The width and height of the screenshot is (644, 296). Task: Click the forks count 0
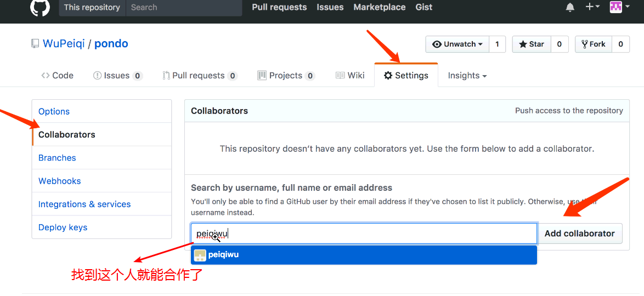[620, 44]
